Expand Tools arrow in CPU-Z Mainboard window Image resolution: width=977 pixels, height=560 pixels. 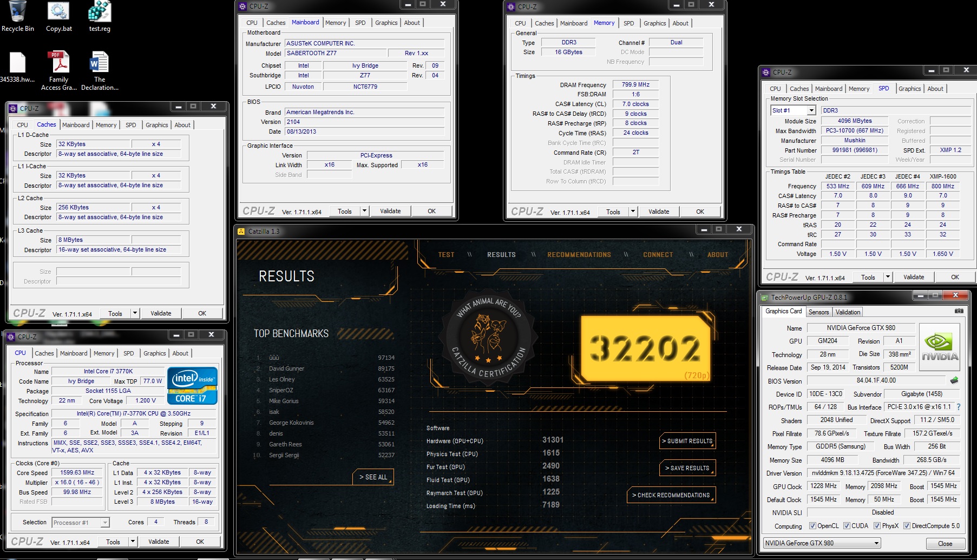point(364,211)
